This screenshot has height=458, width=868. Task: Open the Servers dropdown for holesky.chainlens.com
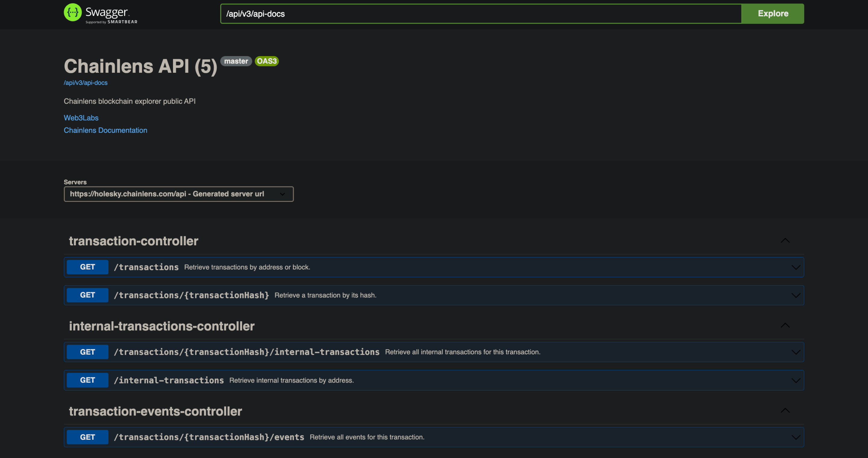coord(179,194)
